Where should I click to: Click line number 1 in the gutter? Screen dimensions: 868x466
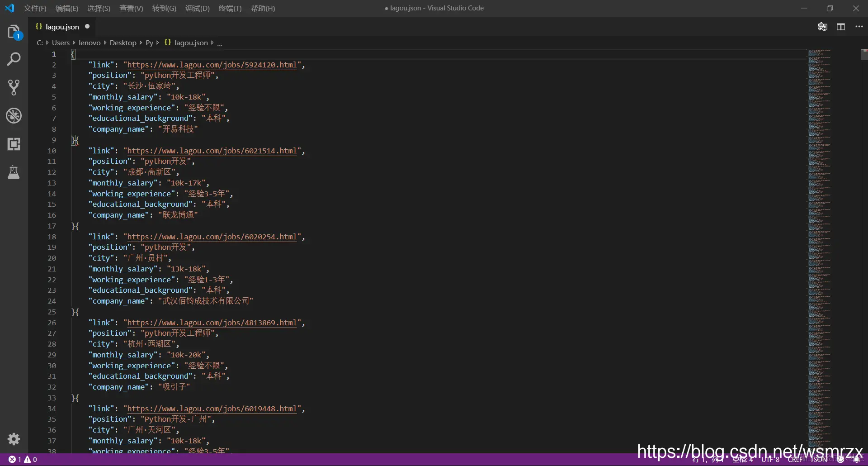(54, 54)
